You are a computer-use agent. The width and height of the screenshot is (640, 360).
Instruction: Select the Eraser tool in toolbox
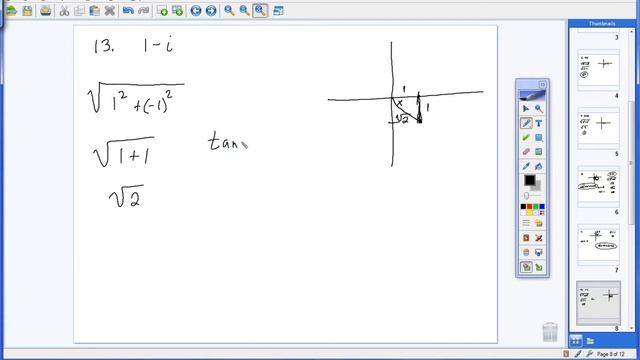[526, 152]
